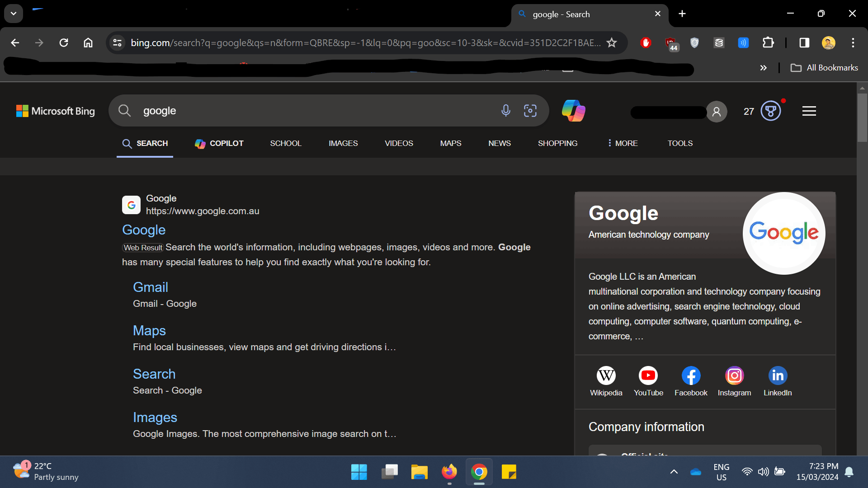Open the Maps sitelink result

click(149, 331)
